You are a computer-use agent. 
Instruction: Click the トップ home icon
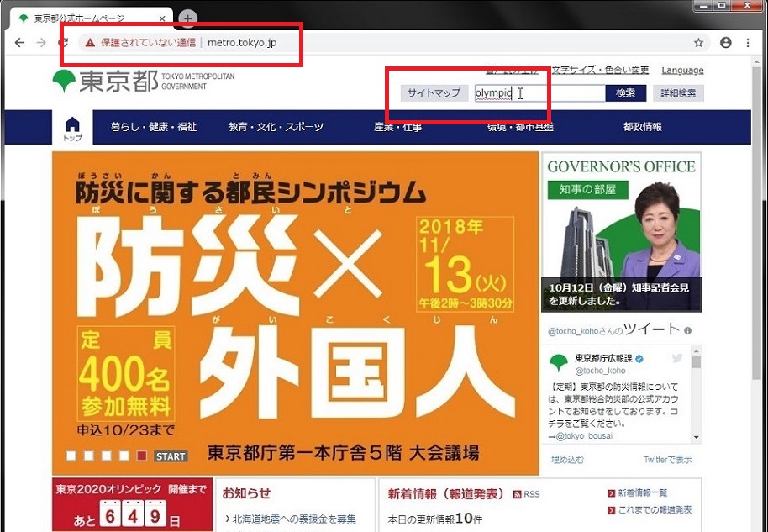pyautogui.click(x=72, y=129)
